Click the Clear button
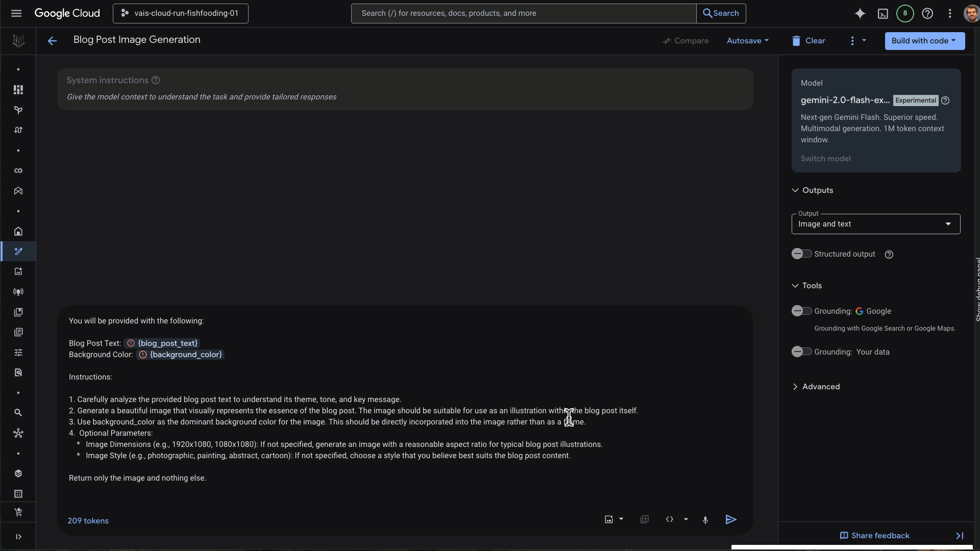The width and height of the screenshot is (980, 551). click(x=808, y=41)
